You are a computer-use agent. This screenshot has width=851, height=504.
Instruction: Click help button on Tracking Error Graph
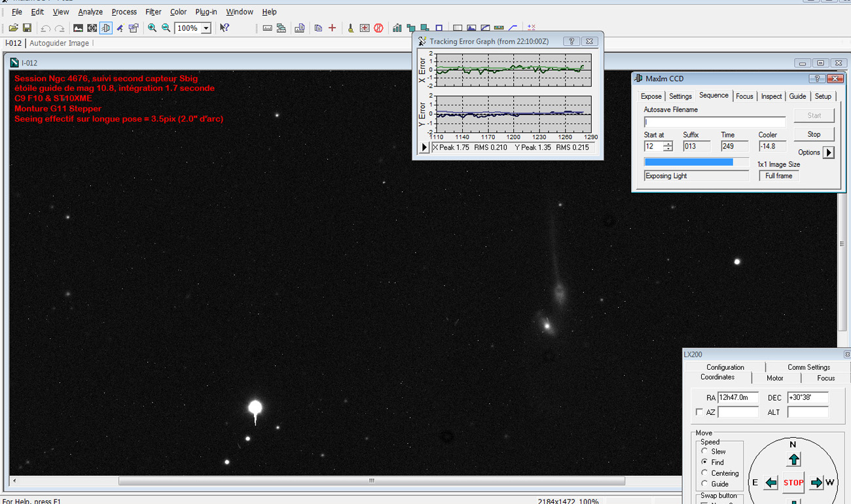571,41
